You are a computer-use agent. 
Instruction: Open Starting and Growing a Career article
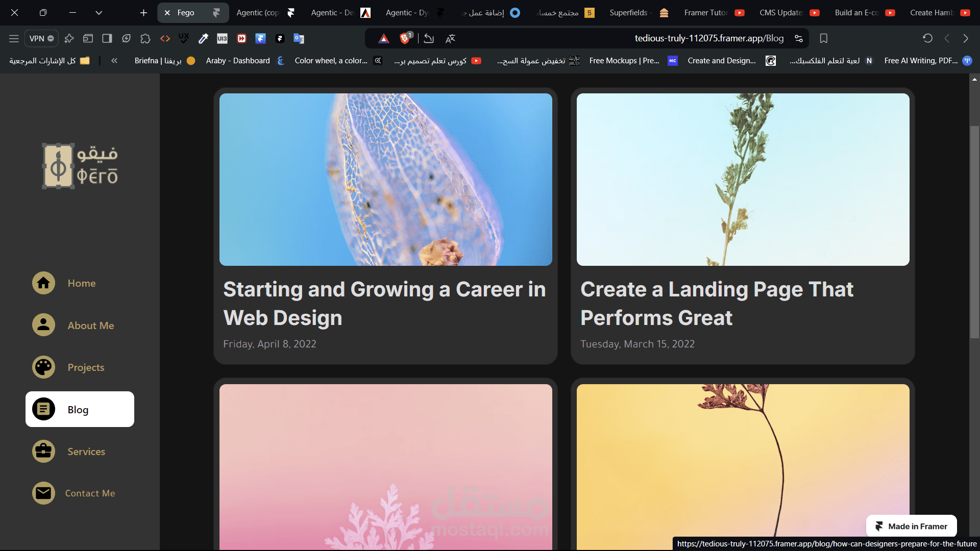click(384, 303)
